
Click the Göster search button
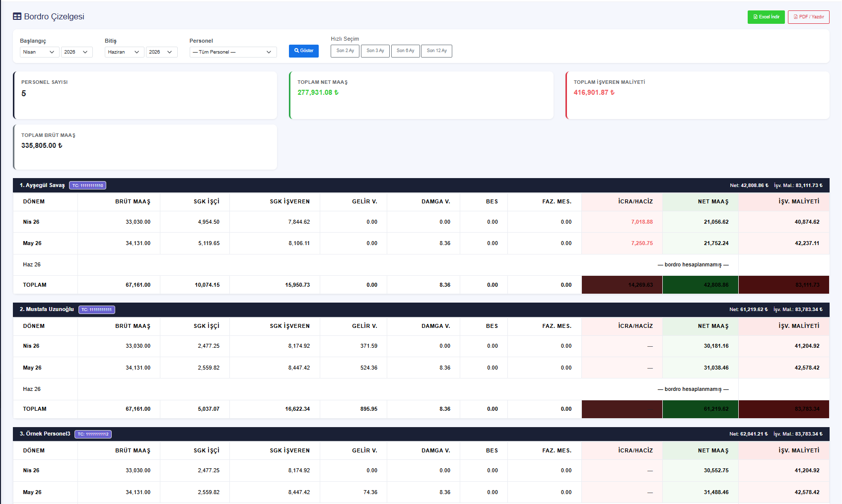[304, 51]
